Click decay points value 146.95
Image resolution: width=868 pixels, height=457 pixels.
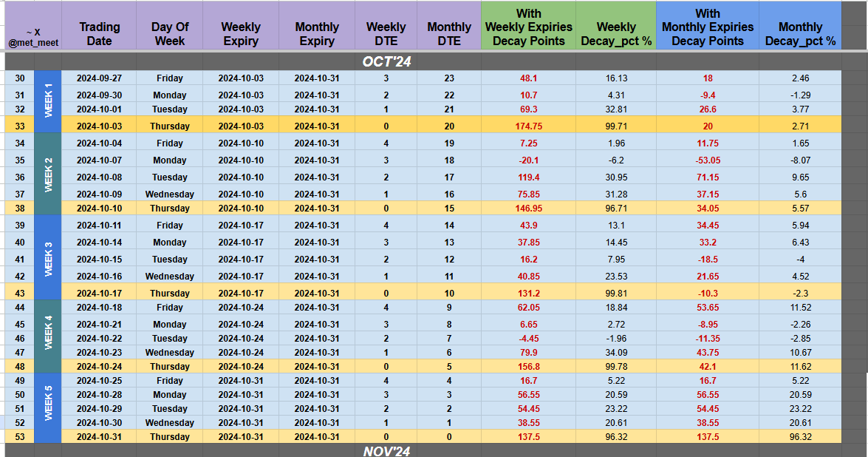[x=529, y=209]
